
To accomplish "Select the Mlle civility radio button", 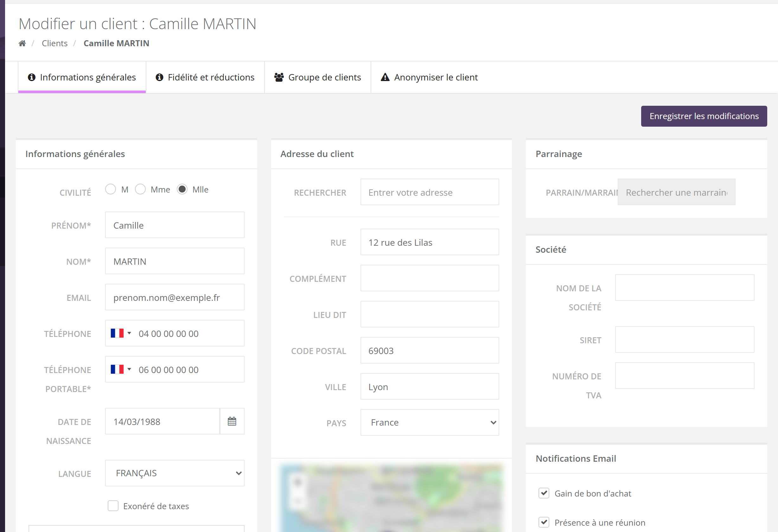I will click(182, 189).
